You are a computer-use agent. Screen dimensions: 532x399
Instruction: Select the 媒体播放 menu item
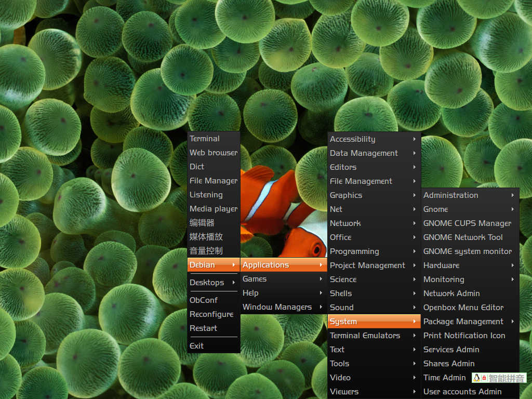click(x=214, y=237)
